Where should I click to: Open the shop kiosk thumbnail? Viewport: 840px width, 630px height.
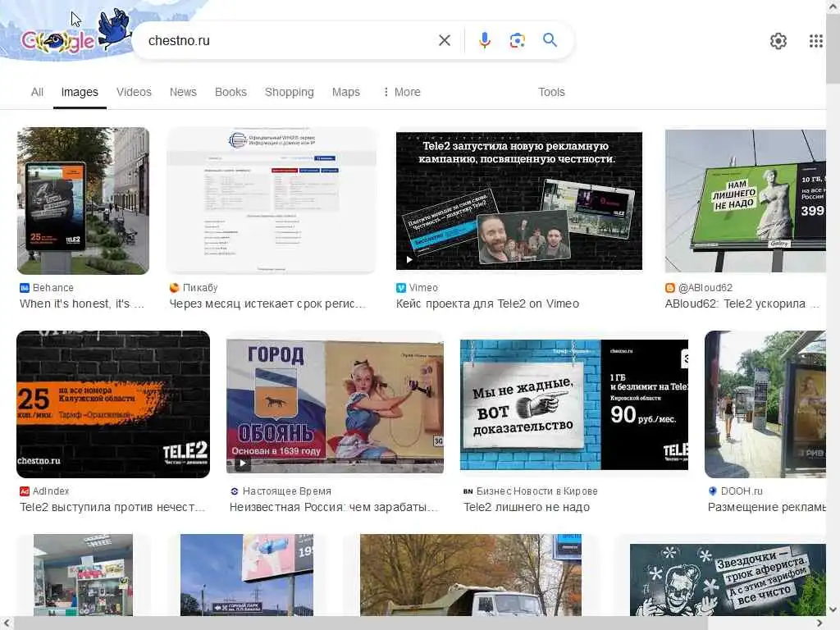click(83, 575)
